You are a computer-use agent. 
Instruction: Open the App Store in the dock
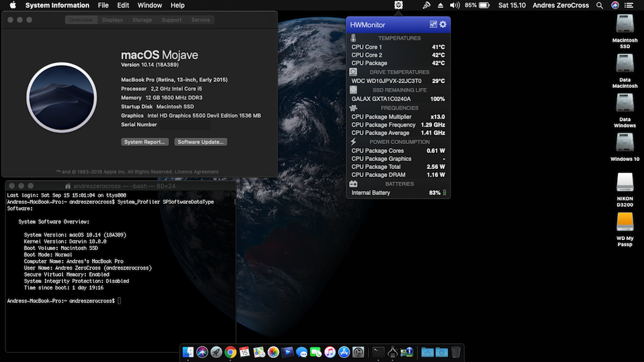(x=344, y=352)
